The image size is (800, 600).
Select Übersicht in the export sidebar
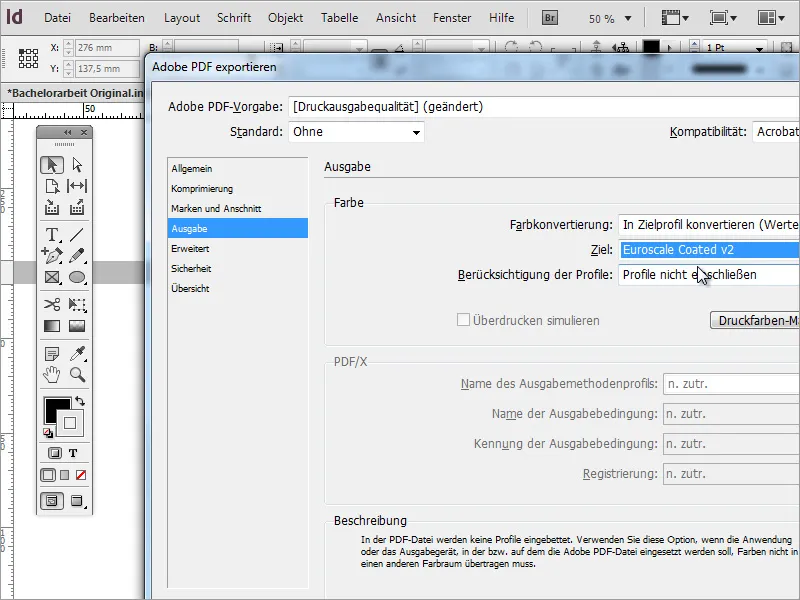(238, 289)
